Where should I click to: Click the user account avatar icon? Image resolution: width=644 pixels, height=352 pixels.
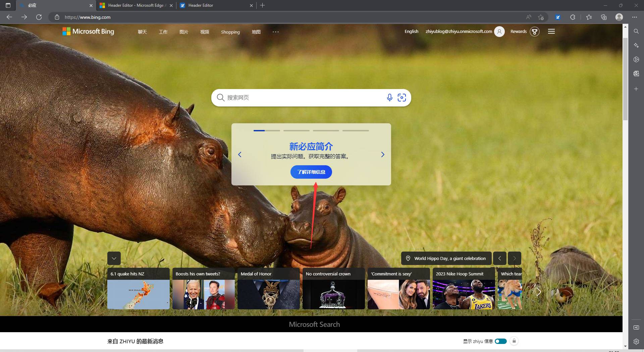[x=499, y=32]
